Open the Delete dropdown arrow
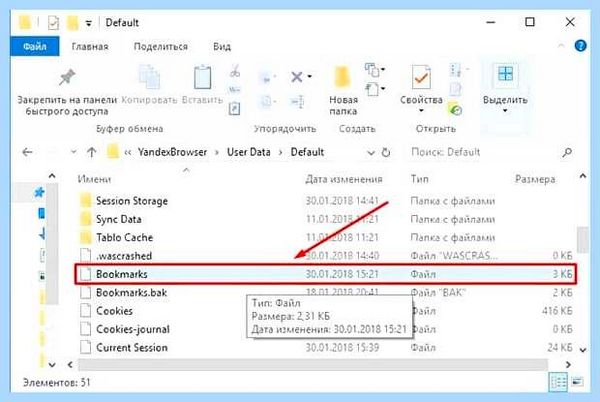This screenshot has width=600, height=402. click(310, 76)
